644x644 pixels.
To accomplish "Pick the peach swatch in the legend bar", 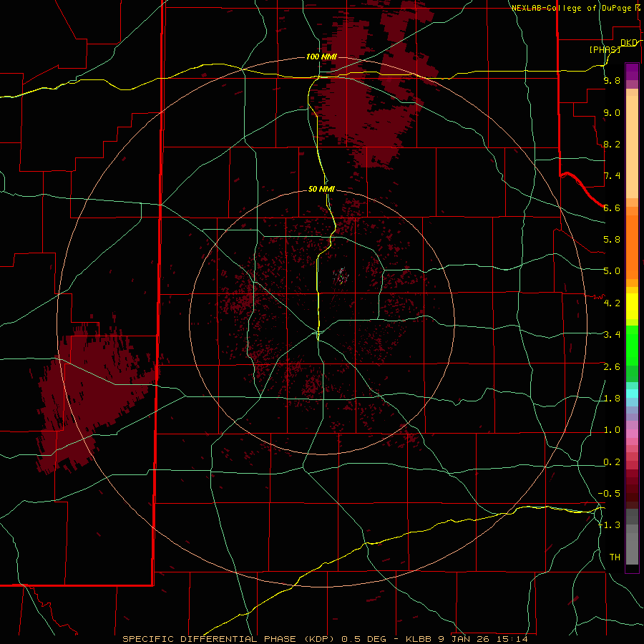I will [632, 148].
